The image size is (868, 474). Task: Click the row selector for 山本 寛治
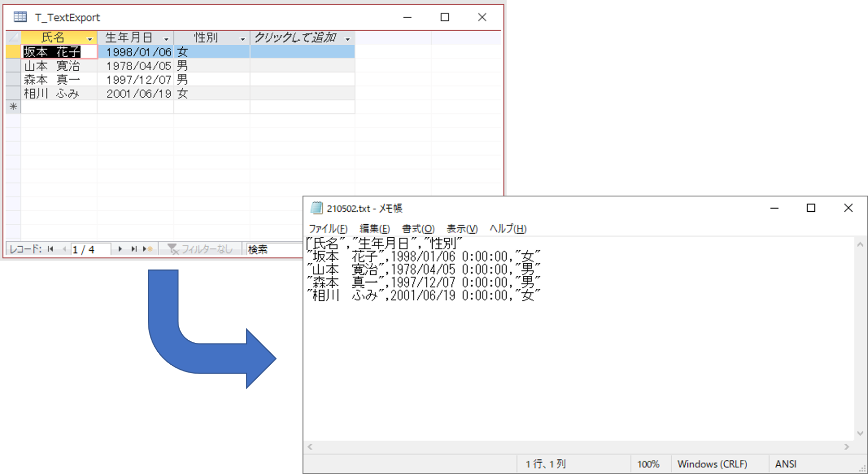tap(12, 66)
